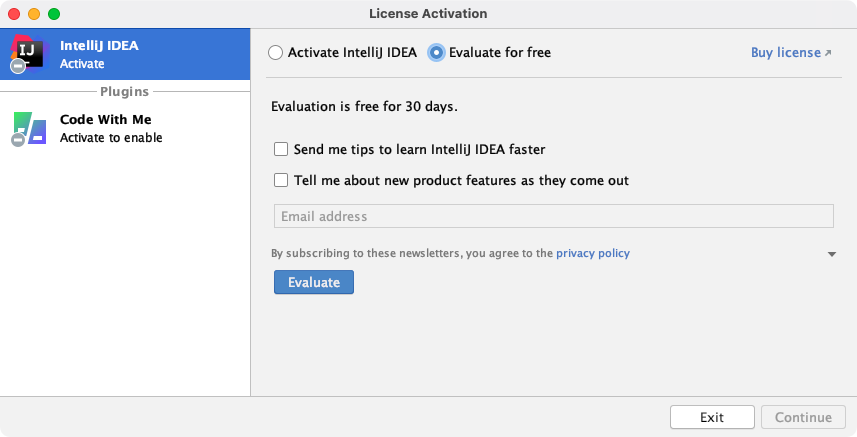This screenshot has width=857, height=437.
Task: Click the Code With Me plugin icon
Action: [28, 129]
